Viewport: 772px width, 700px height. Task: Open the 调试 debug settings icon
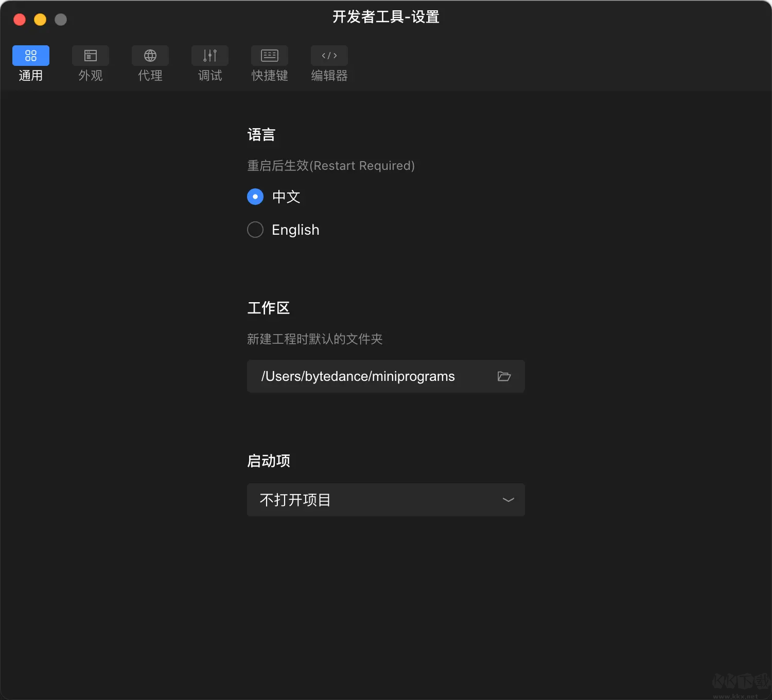209,55
